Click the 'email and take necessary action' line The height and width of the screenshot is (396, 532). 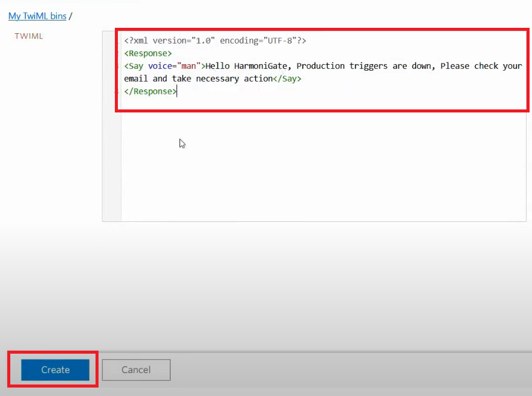[x=213, y=79]
